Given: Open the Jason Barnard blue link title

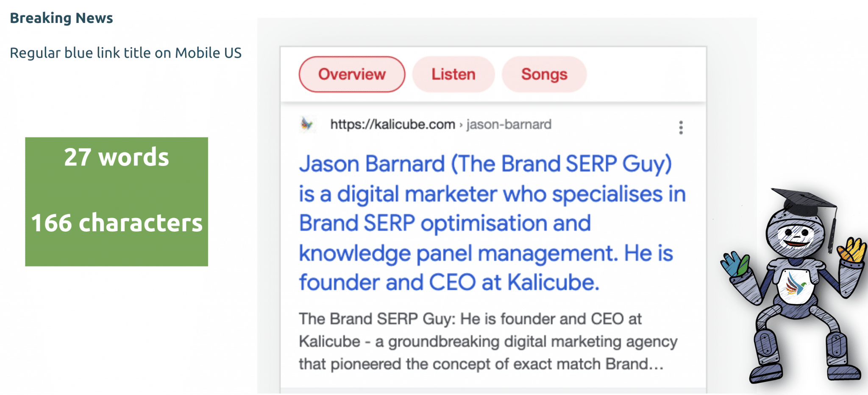Looking at the screenshot, I should tap(492, 223).
